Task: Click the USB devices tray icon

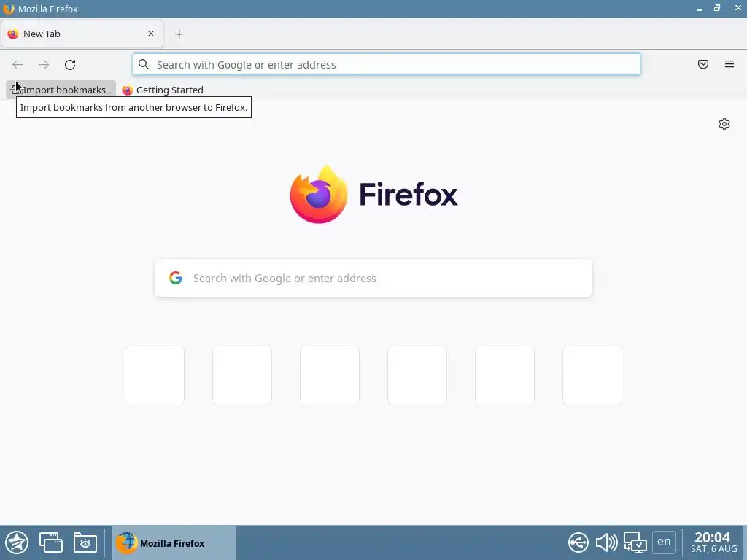Action: [578, 542]
